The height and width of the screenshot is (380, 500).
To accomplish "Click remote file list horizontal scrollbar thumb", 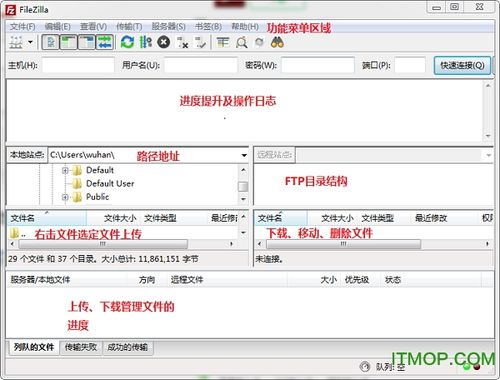I will click(343, 244).
